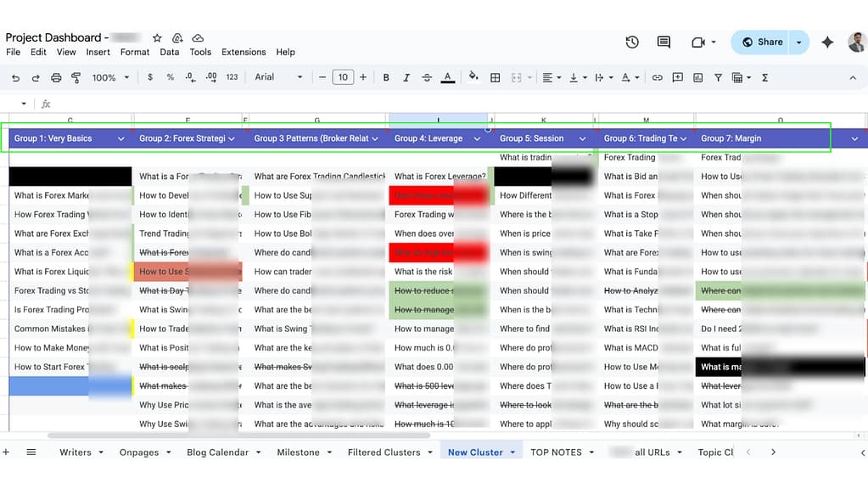Open the fill color paint bucket
This screenshot has height=489, width=868.
473,77
